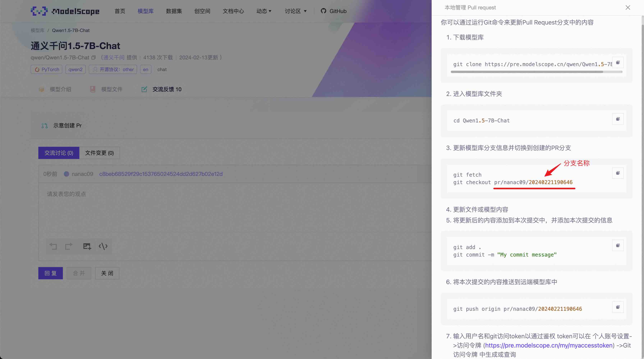Viewport: 644px width, 359px height.
Task: Expand the 动态 dropdown menu
Action: (x=264, y=11)
